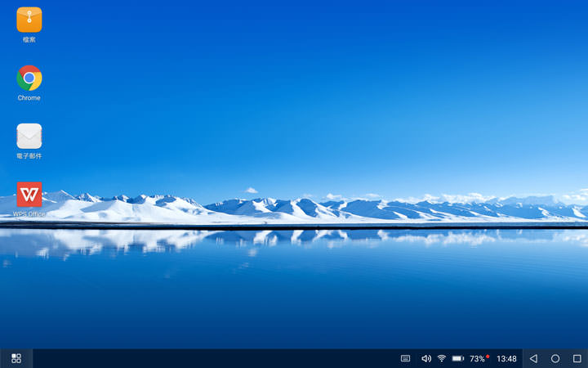Click the speaker volume icon
The width and height of the screenshot is (588, 368).
(425, 358)
